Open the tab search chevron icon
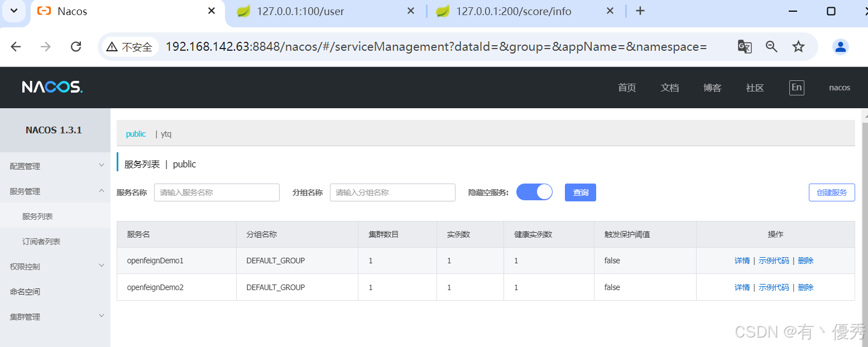 point(13,11)
